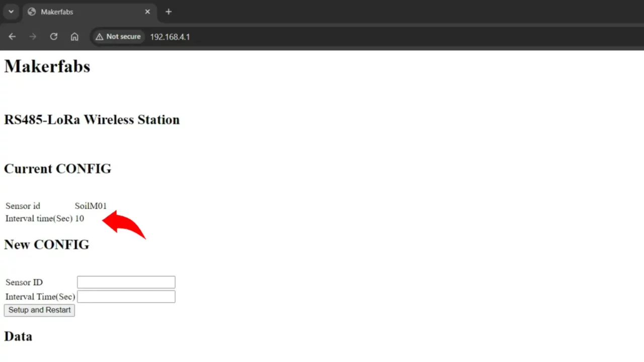The height and width of the screenshot is (362, 644).
Task: Click the Interval Time(Sec) input field
Action: click(126, 297)
